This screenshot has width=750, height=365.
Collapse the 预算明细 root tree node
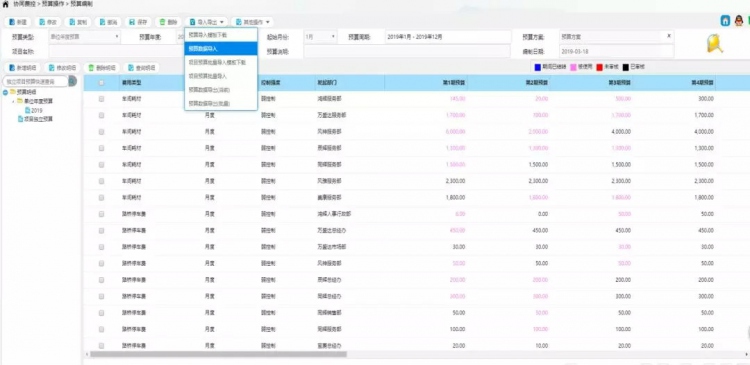coord(6,92)
